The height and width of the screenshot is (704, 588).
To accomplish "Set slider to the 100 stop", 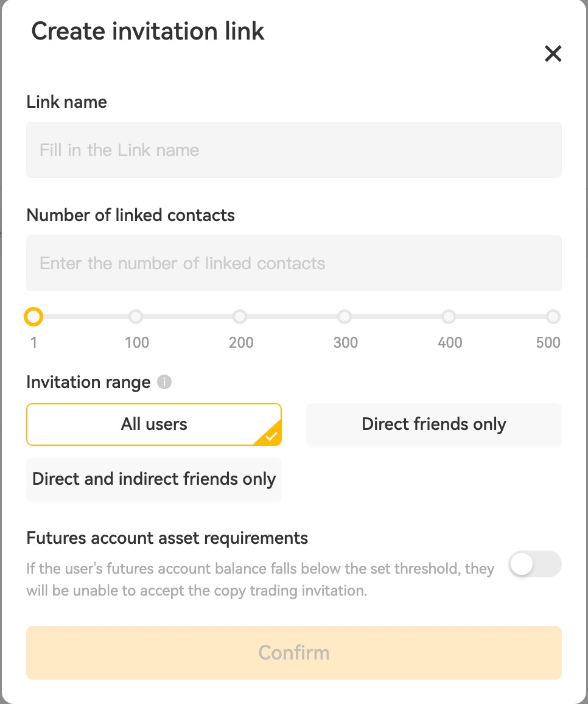I will click(x=136, y=317).
